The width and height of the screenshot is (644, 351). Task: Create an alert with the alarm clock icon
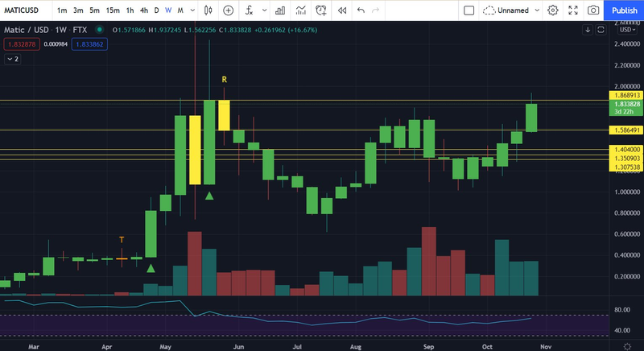click(x=321, y=10)
